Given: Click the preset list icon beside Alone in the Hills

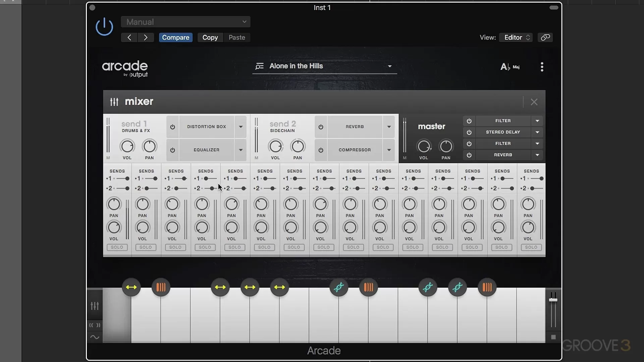Looking at the screenshot, I should (x=259, y=66).
